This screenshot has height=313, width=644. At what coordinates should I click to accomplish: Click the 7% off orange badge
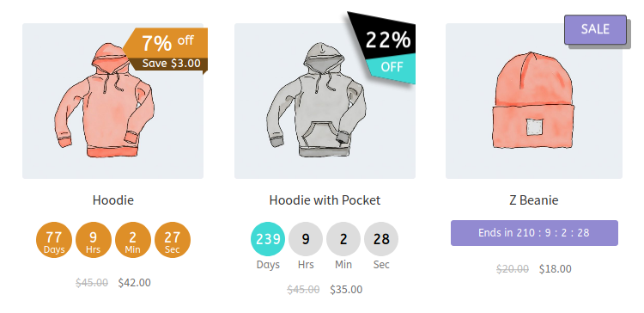coord(167,43)
